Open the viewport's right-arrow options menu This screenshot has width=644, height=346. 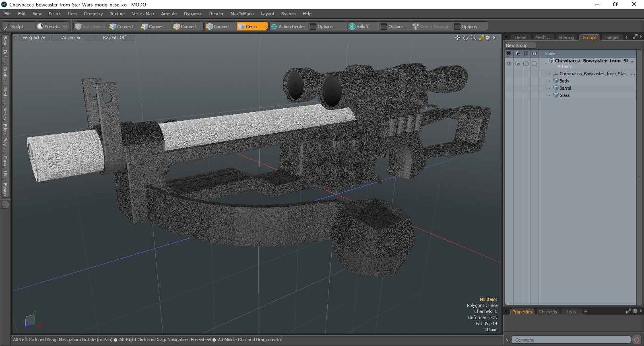coord(494,38)
